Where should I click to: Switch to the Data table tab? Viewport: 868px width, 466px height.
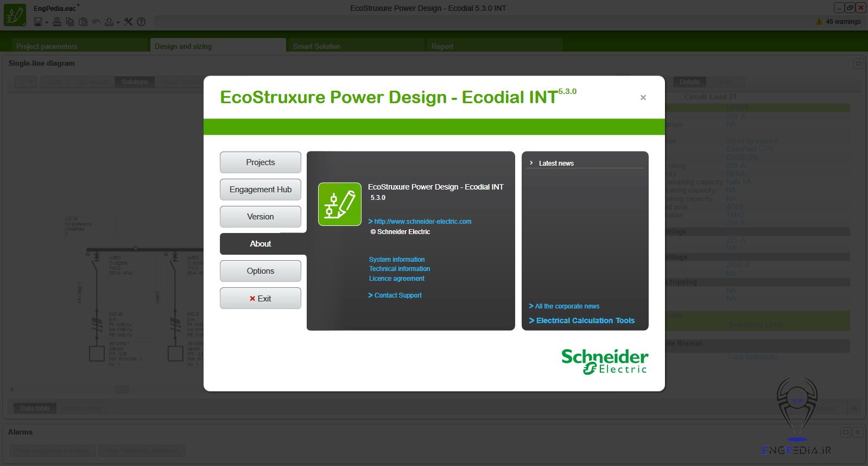[35, 408]
